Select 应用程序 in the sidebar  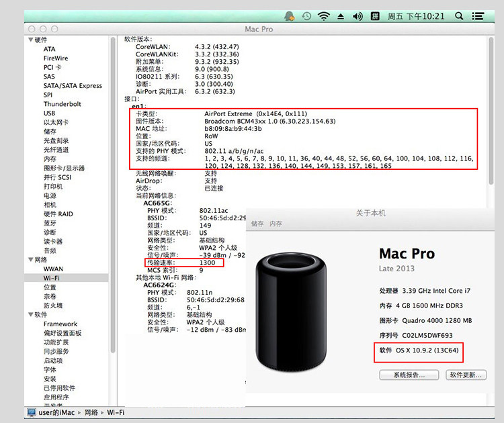point(56,397)
